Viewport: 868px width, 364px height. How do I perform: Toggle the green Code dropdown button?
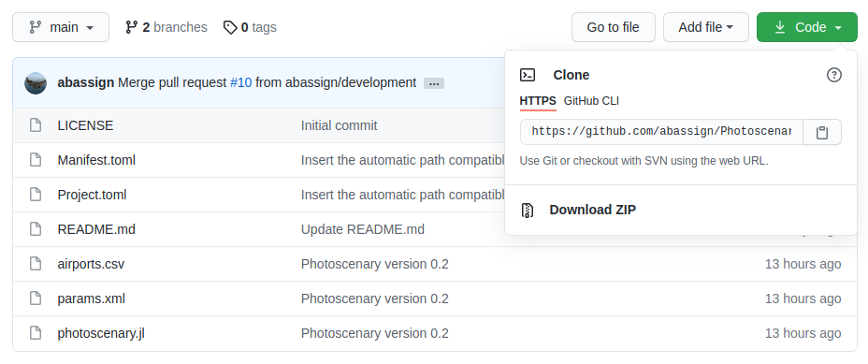click(x=807, y=27)
